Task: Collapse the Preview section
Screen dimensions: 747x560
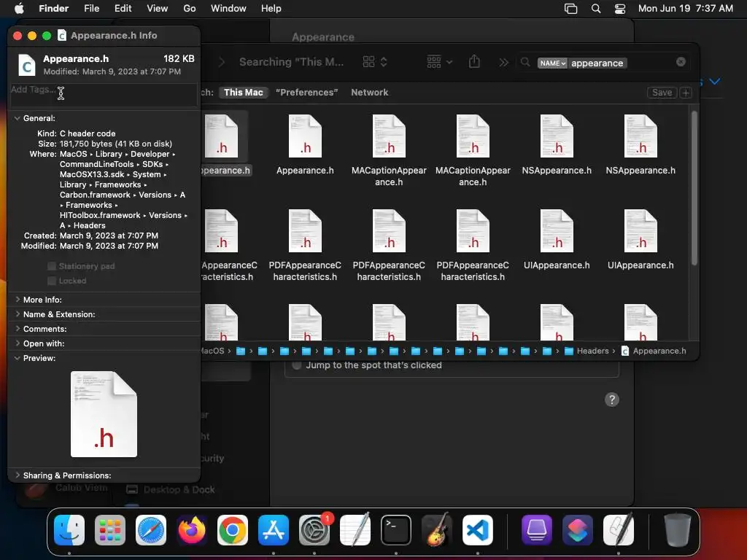Action: [x=18, y=358]
